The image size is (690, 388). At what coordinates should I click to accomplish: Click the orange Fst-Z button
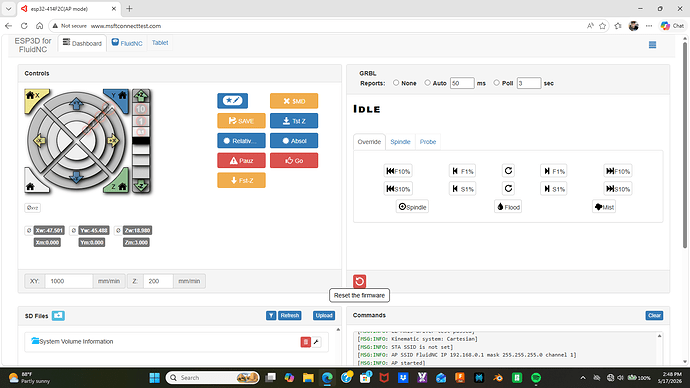click(x=241, y=180)
